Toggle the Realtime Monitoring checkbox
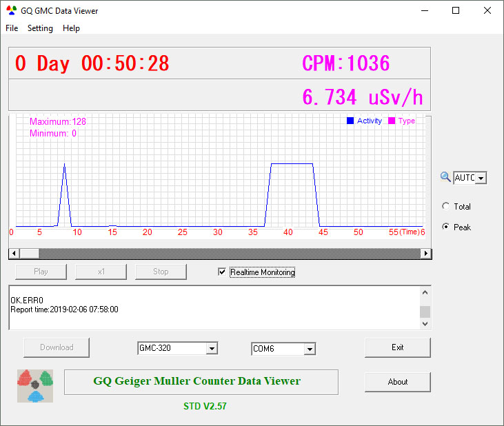Image resolution: width=504 pixels, height=426 pixels. [222, 272]
